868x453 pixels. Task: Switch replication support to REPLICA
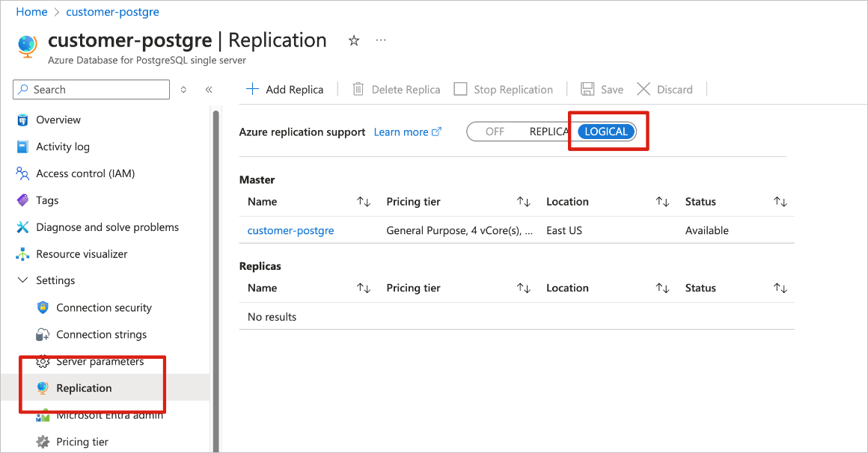tap(548, 132)
